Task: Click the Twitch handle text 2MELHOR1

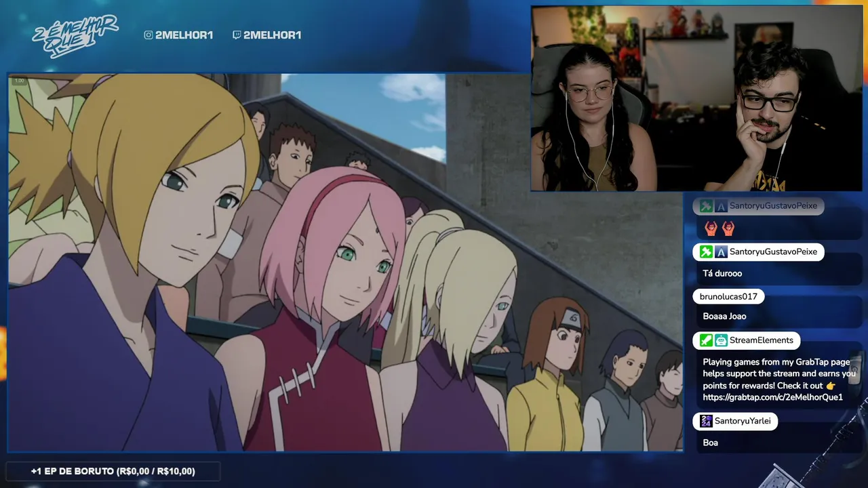Action: [x=272, y=35]
